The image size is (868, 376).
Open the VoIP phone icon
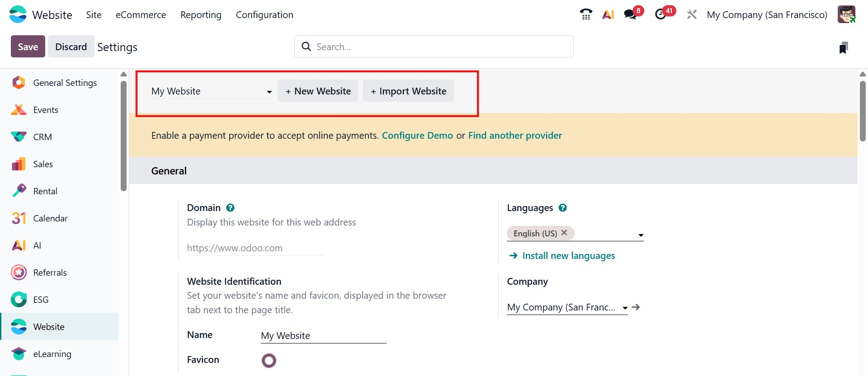click(x=586, y=14)
